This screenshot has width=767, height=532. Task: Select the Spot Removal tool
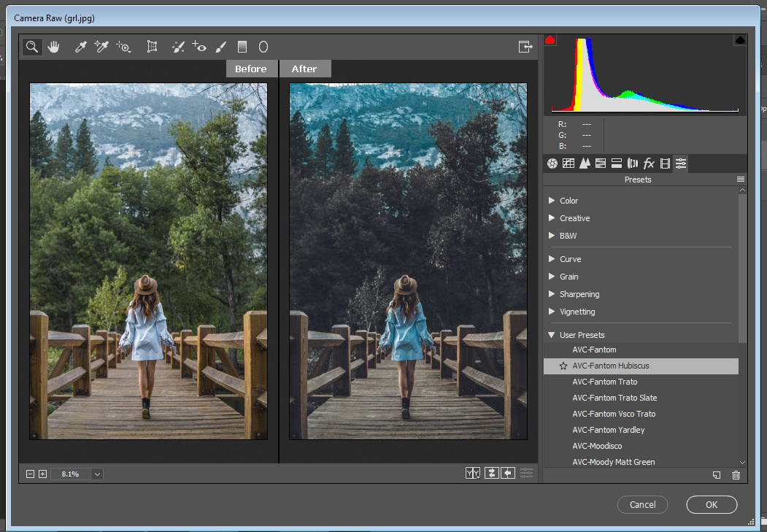(x=178, y=47)
